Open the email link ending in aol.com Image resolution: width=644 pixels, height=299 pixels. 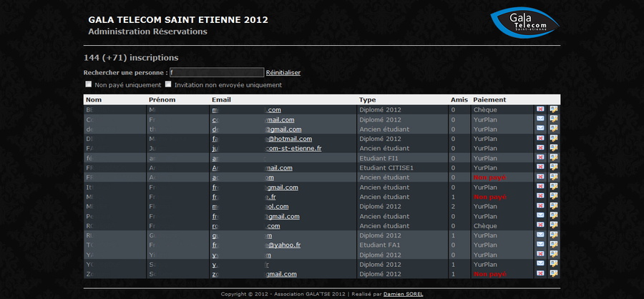pyautogui.click(x=250, y=207)
